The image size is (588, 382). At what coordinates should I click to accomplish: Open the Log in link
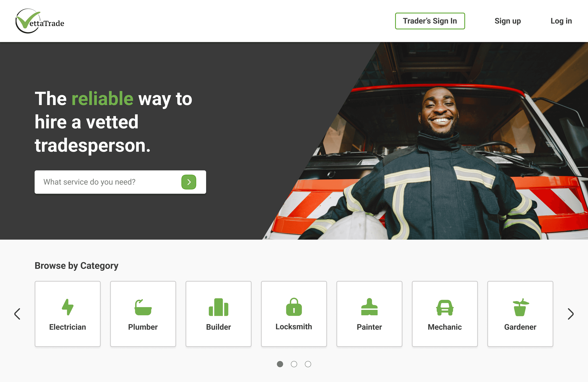click(561, 21)
